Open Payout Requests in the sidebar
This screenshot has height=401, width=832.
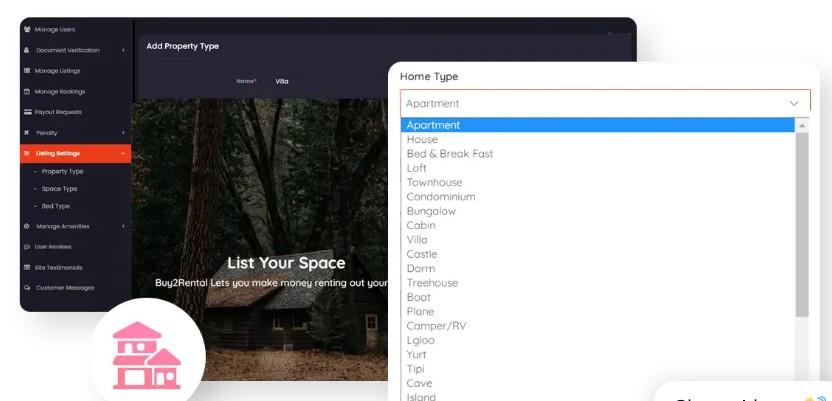(x=58, y=112)
